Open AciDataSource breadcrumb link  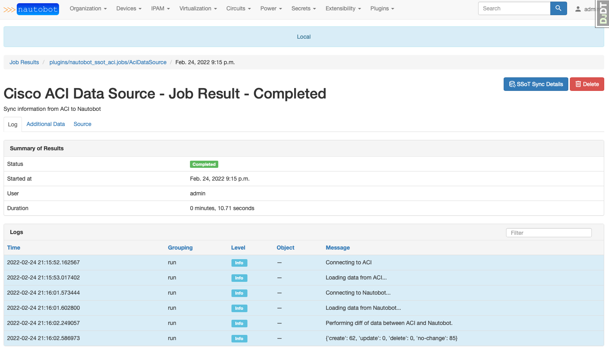pyautogui.click(x=108, y=62)
